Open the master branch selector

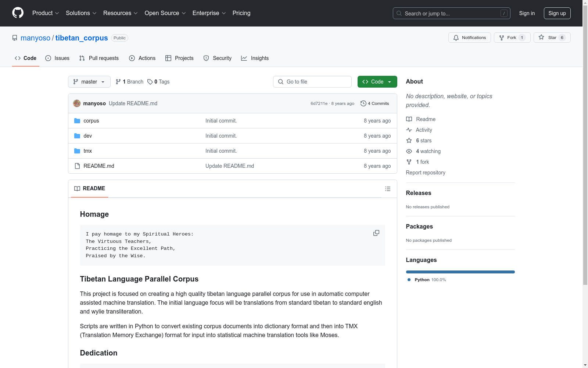(x=89, y=82)
